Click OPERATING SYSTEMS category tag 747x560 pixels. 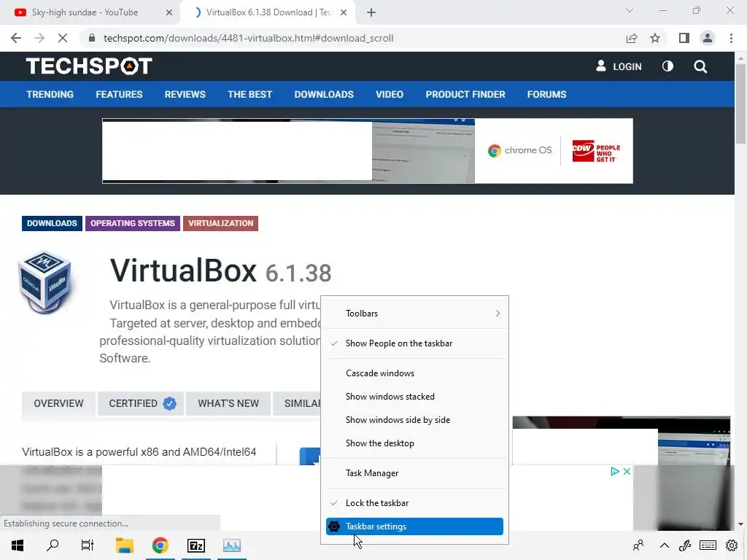point(133,223)
